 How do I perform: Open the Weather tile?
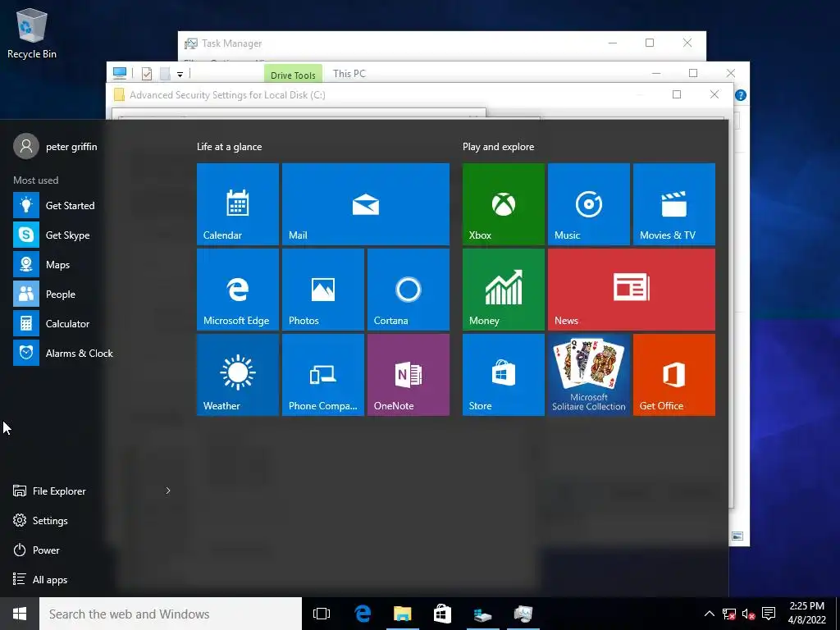(237, 374)
